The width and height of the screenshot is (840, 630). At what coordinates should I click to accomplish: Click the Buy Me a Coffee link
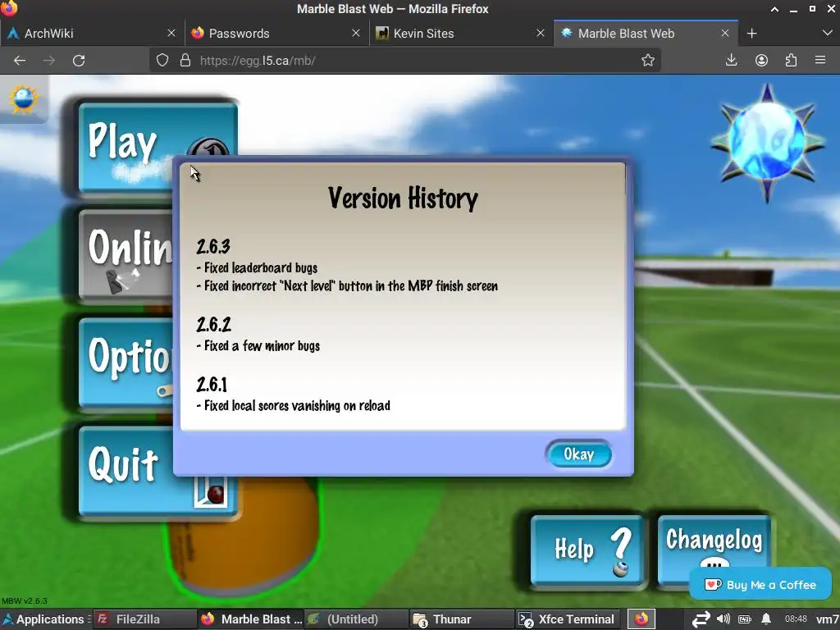[760, 584]
